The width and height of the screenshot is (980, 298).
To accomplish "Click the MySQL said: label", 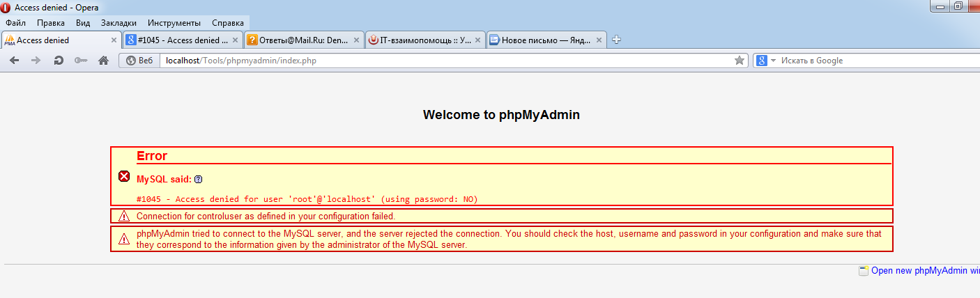I will 164,180.
